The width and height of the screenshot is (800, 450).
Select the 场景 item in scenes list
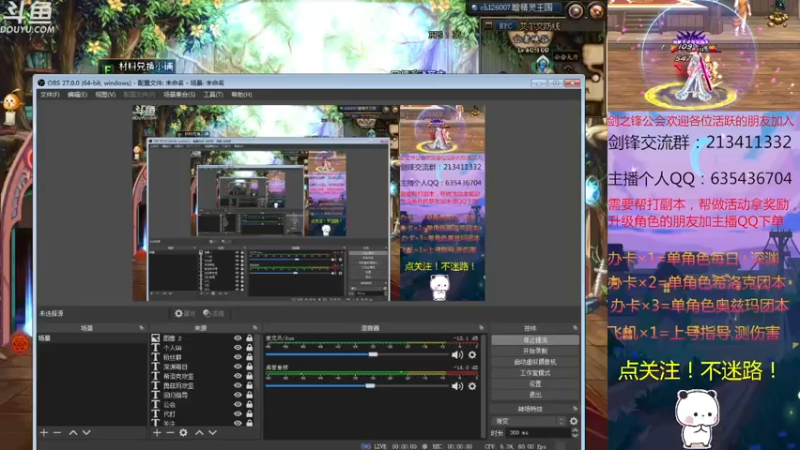pyautogui.click(x=92, y=338)
